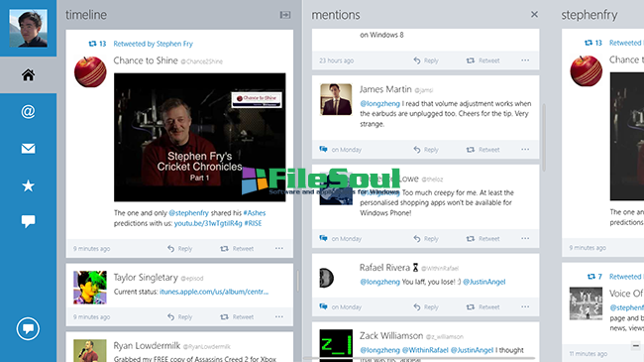The image size is (644, 362).
Task: Close the mentions column
Action: (534, 15)
